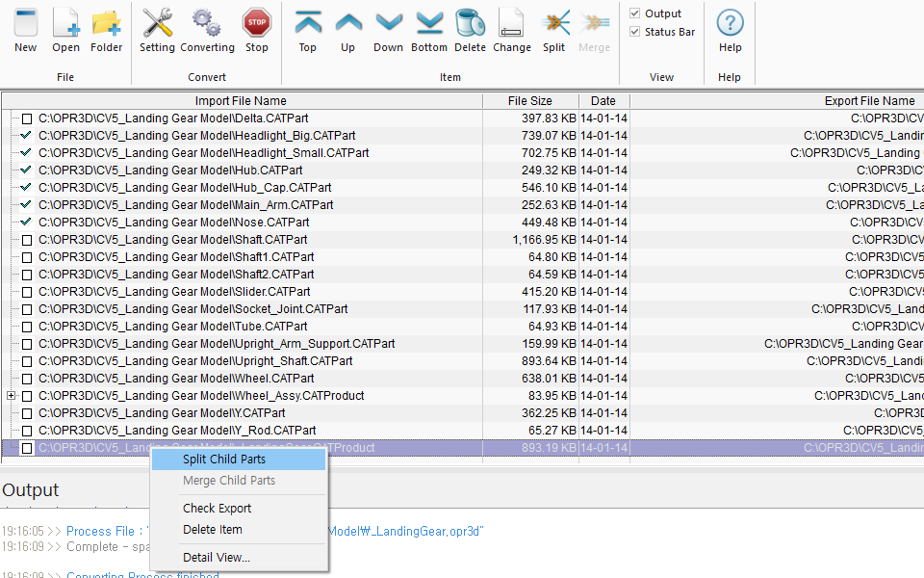The height and width of the screenshot is (578, 924).
Task: Uncheck the Hub_Cap.CATPart row
Action: (x=27, y=188)
